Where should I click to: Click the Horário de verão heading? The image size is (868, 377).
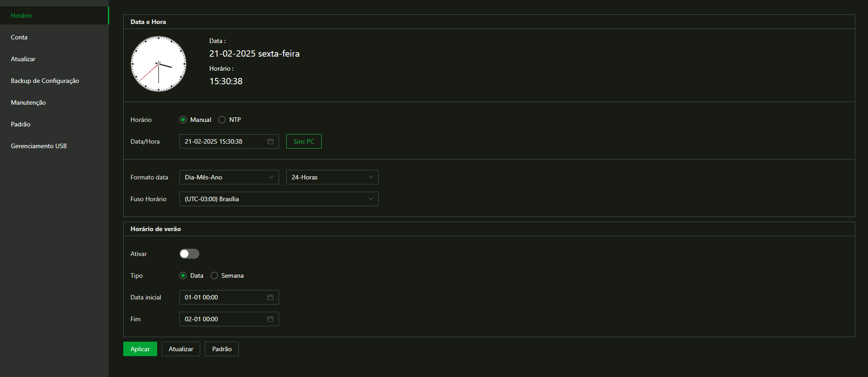155,229
